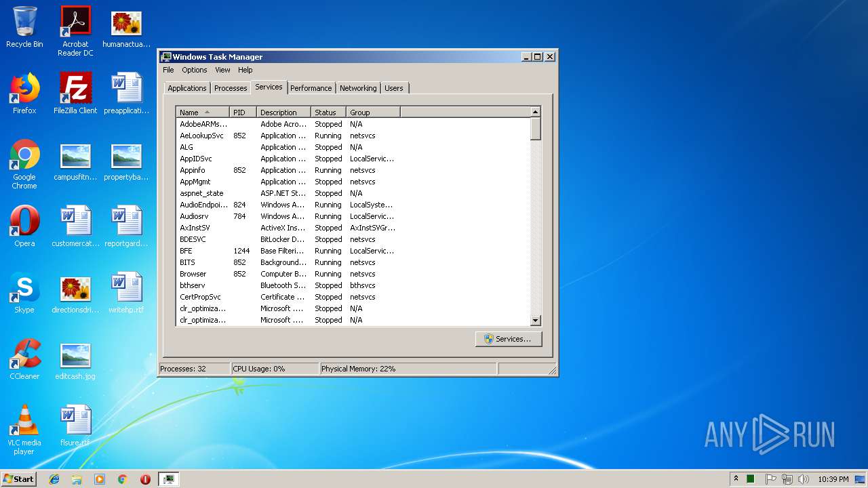Screen dimensions: 868x488
Task: Click the network tray icon
Action: [787, 479]
